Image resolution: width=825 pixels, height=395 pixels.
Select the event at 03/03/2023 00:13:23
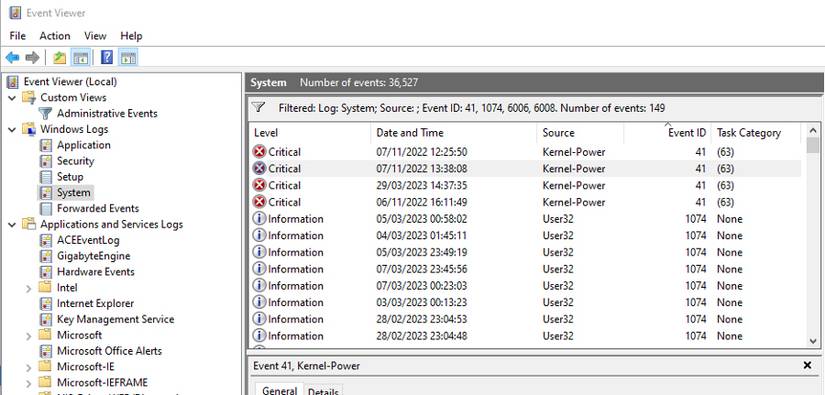pyautogui.click(x=525, y=302)
